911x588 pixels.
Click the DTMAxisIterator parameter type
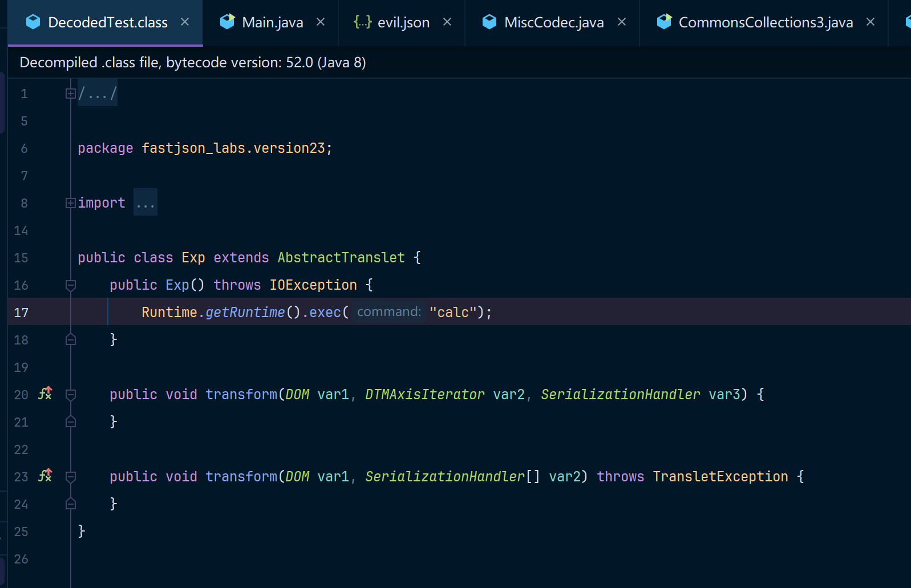[424, 395]
